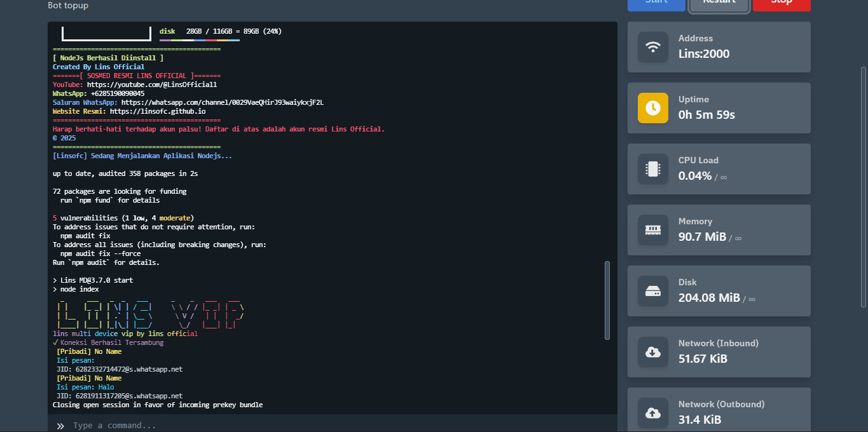Click the Network Inbound cloud download icon
Screen dimensions: 868x432
[653, 352]
